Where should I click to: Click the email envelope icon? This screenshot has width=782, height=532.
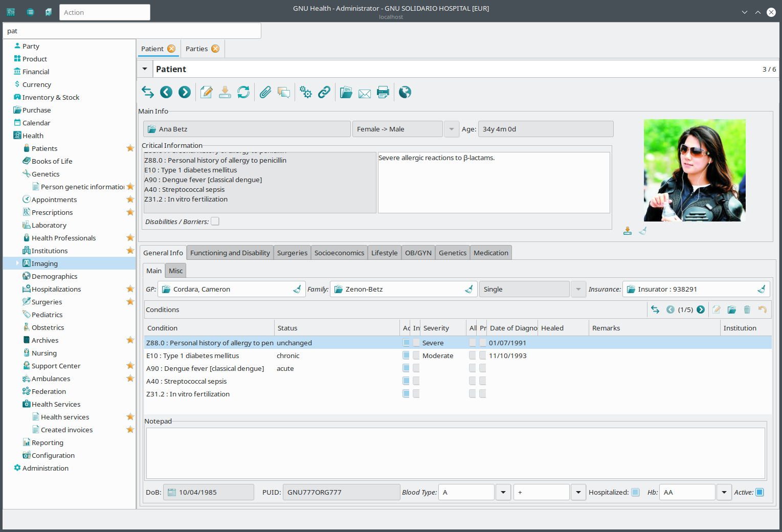(365, 93)
